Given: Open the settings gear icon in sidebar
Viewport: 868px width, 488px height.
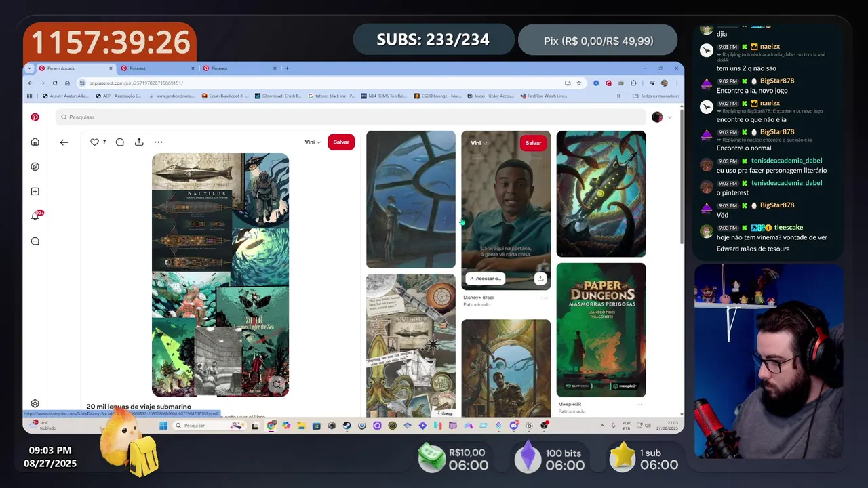Looking at the screenshot, I should [x=35, y=403].
